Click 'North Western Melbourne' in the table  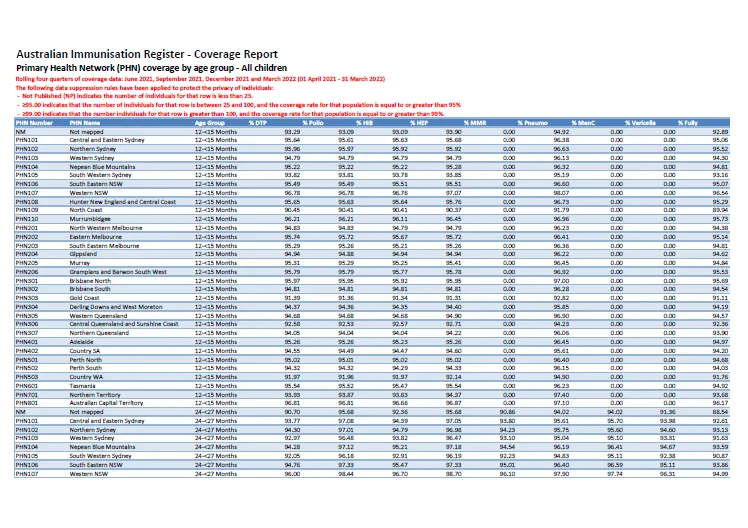coord(106,228)
